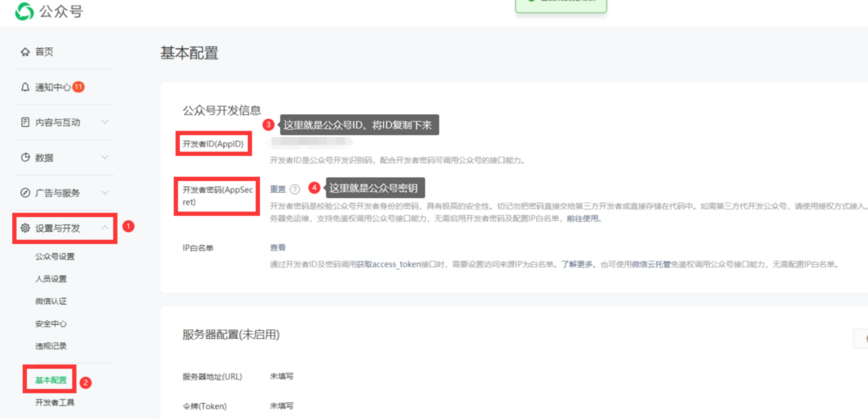Viewport: 868px width, 419px height.
Task: Click the 数据 pie chart icon
Action: coord(25,158)
